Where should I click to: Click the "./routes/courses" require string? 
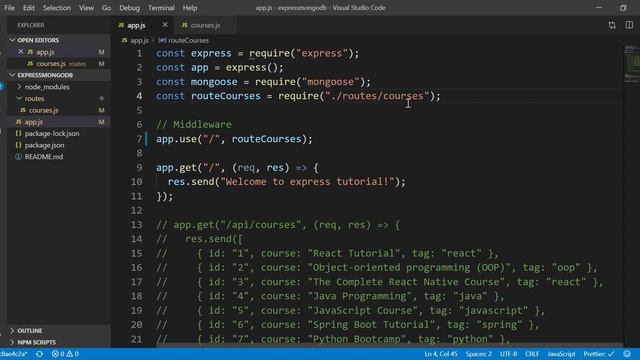(x=377, y=96)
